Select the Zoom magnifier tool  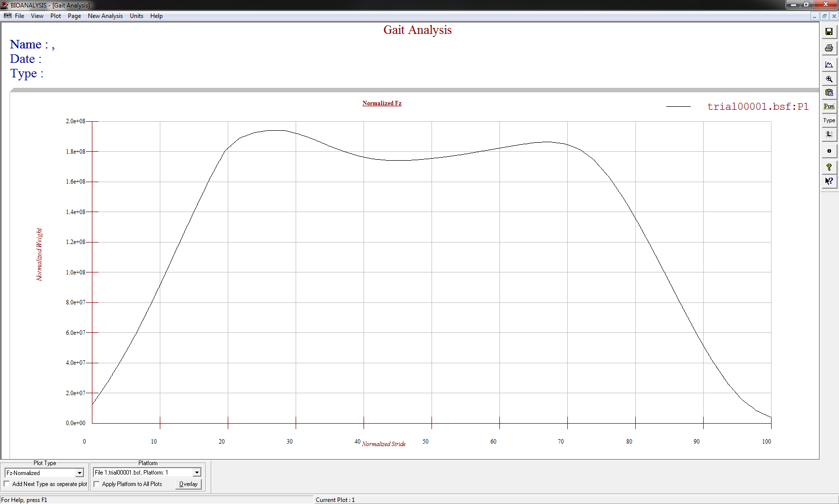tap(829, 79)
